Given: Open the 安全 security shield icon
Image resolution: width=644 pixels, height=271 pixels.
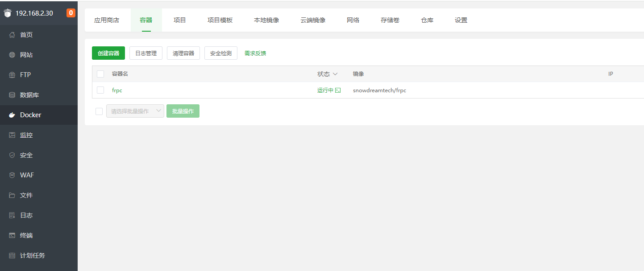Looking at the screenshot, I should tap(12, 155).
